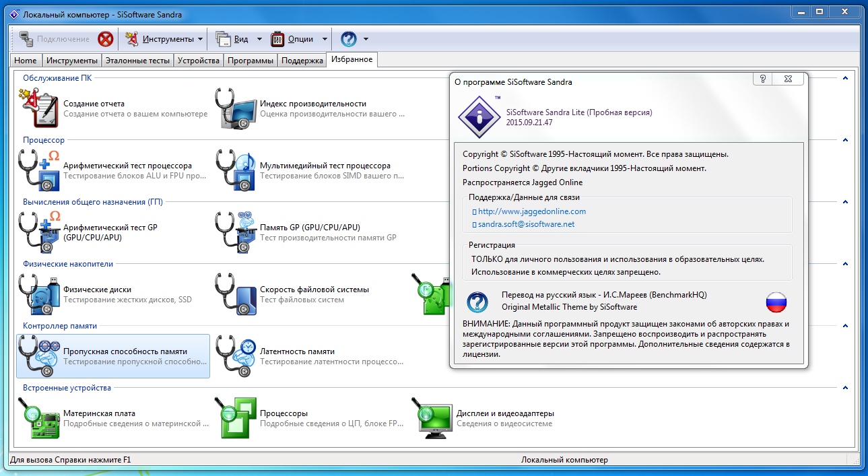Switch to the Инструменты tab
The image size is (868, 476).
coord(71,61)
